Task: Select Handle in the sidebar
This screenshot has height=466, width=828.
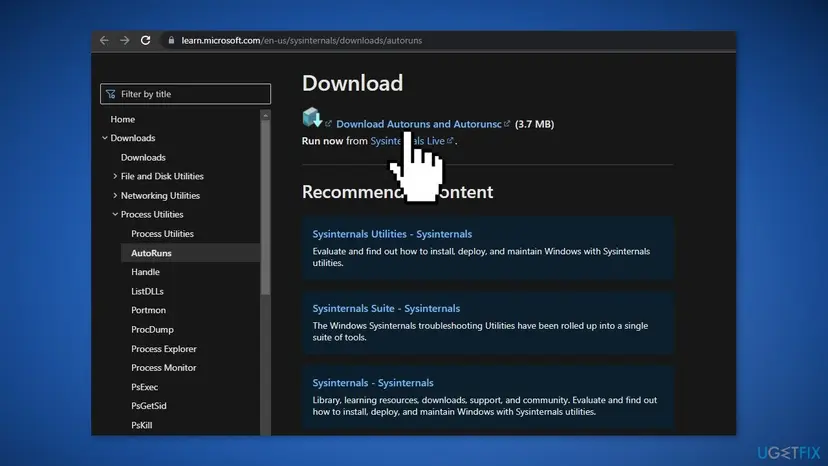Action: 145,272
